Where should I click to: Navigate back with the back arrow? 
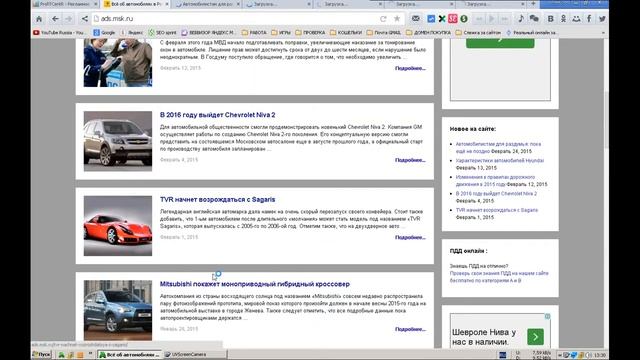55,19
